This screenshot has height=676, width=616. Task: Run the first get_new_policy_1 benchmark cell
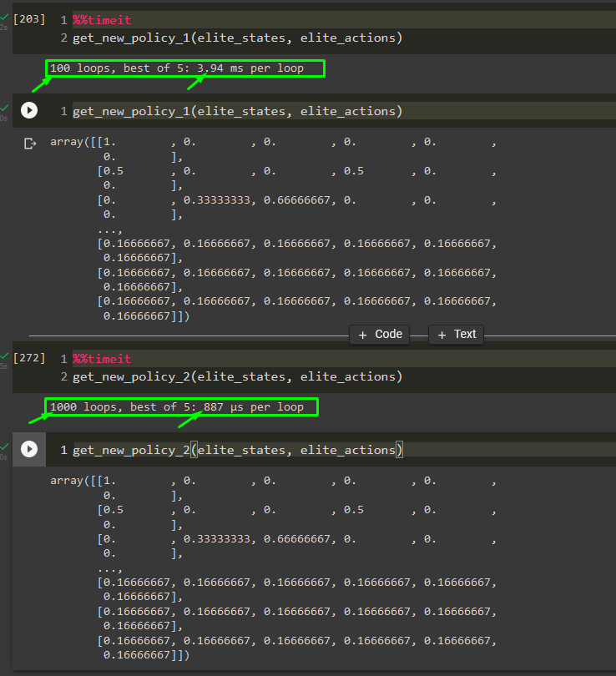(29, 19)
